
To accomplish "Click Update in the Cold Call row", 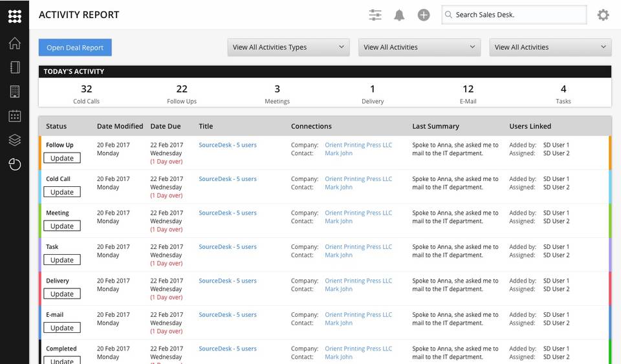I will tap(62, 192).
